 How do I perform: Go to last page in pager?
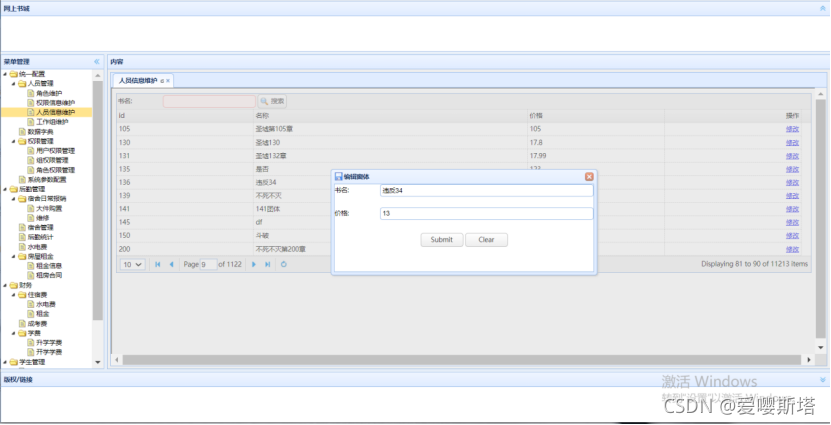click(268, 264)
